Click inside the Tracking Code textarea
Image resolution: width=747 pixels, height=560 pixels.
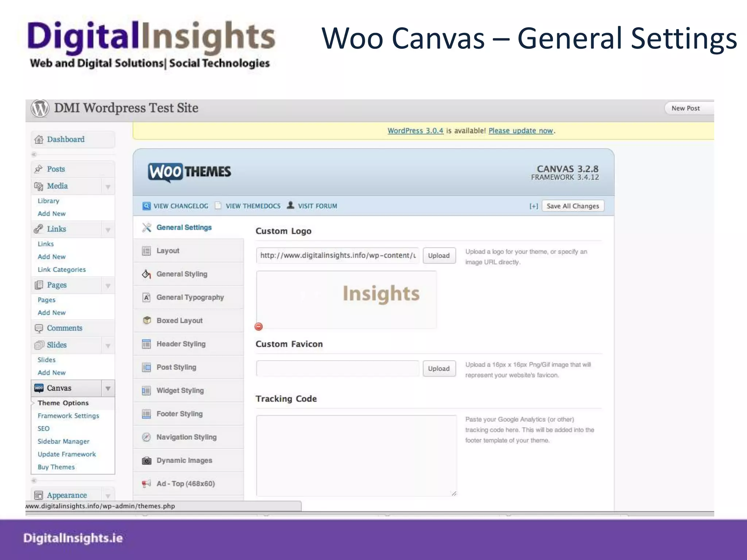coord(356,456)
